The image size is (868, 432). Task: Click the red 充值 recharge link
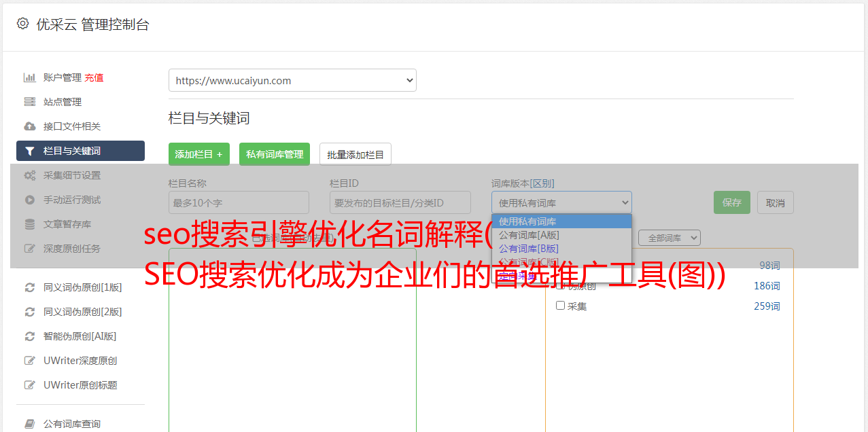coord(94,77)
